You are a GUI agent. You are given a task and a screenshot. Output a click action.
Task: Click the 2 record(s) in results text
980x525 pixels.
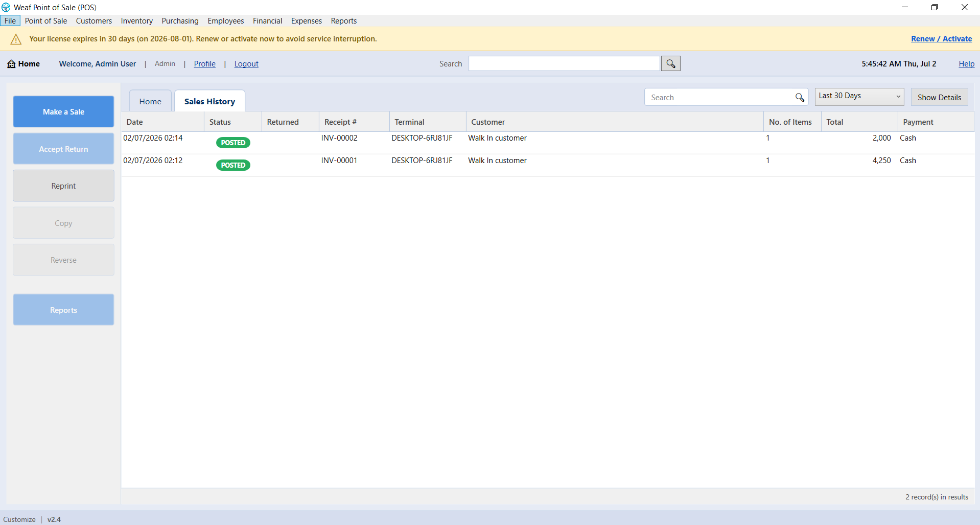point(937,497)
